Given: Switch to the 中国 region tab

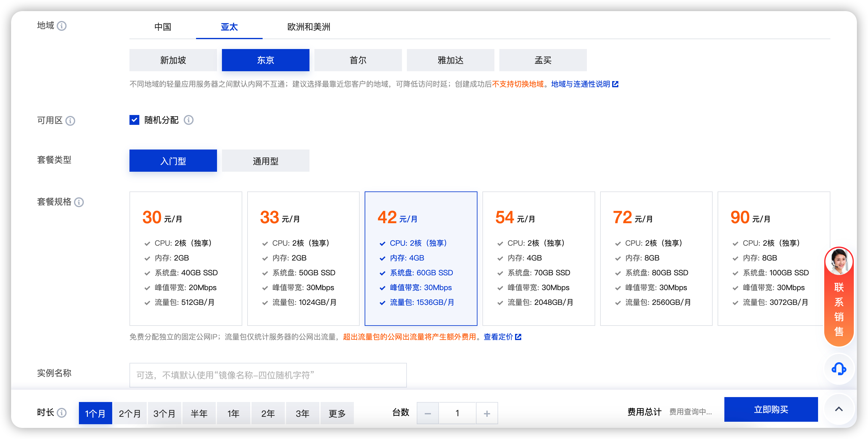Looking at the screenshot, I should point(162,27).
